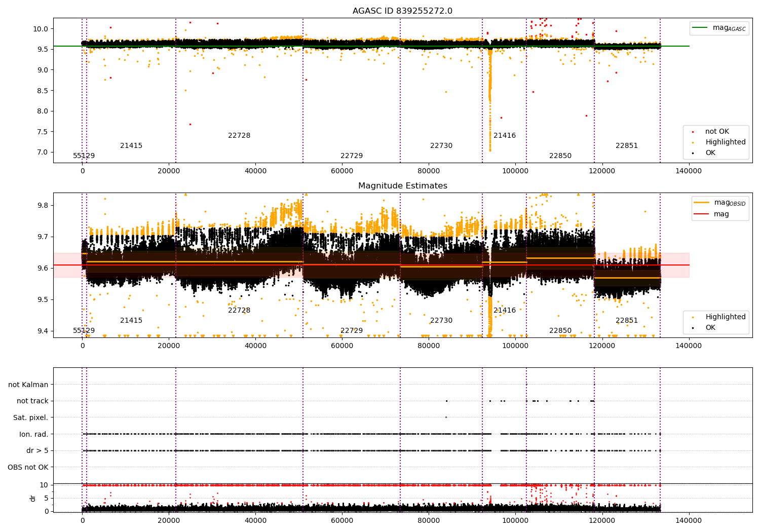Viewport: 760px width, 532px height.
Task: Click "Highlighted" legend label in Magnitude Estimates plot
Action: 726,317
